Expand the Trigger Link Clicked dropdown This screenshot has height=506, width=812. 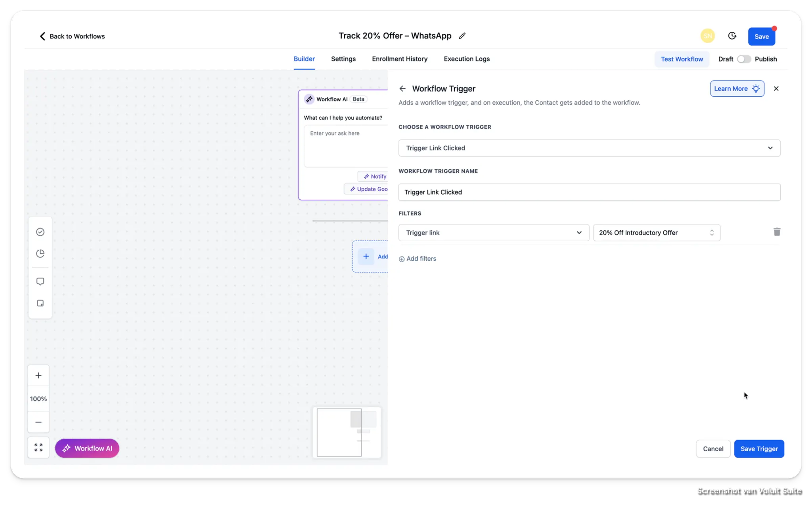589,148
